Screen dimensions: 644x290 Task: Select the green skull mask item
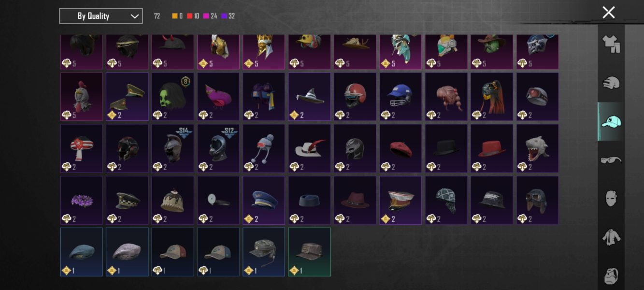tap(172, 97)
